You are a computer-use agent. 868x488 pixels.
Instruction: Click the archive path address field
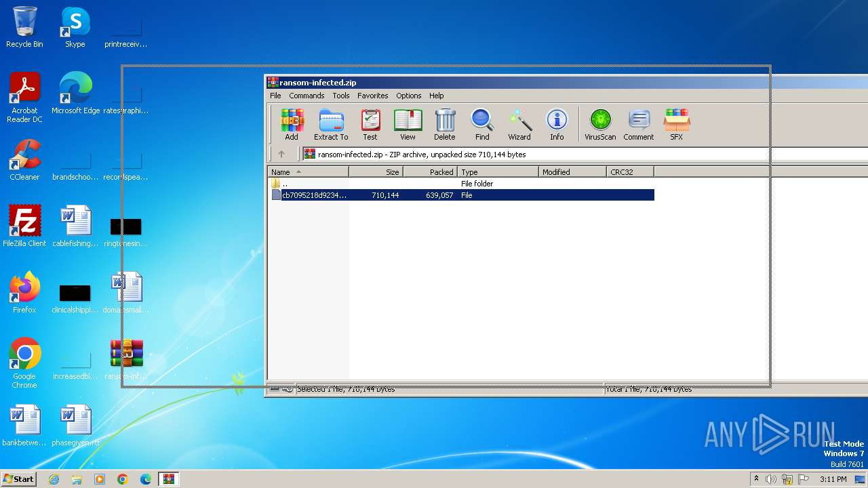point(583,155)
